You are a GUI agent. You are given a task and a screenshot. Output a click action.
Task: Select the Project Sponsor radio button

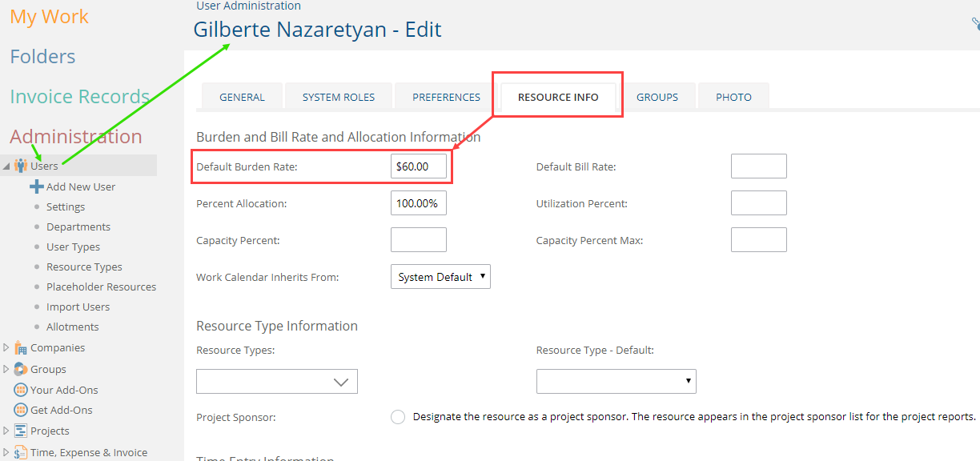[x=398, y=416]
